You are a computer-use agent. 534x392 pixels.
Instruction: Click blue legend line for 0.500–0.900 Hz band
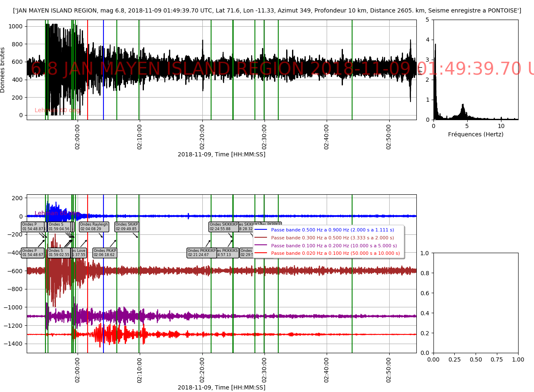(261, 230)
